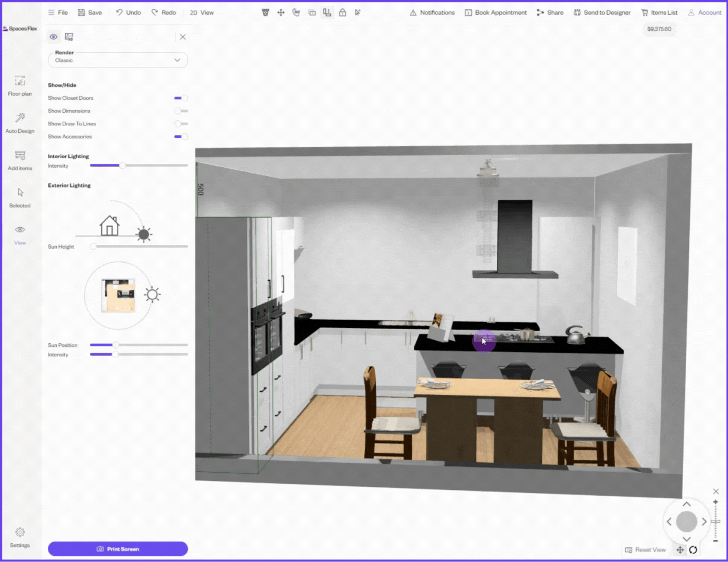Click the Sun Position slider
The height and width of the screenshot is (562, 728).
coord(139,345)
